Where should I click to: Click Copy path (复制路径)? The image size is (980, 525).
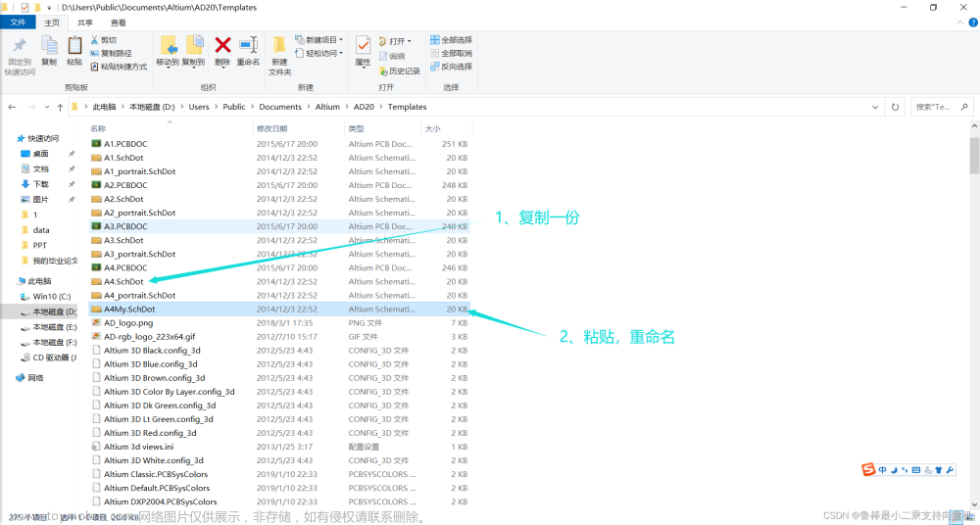coord(111,53)
